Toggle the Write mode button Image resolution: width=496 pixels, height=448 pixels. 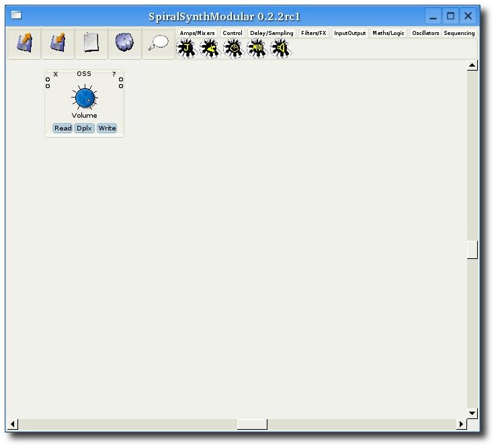click(107, 128)
